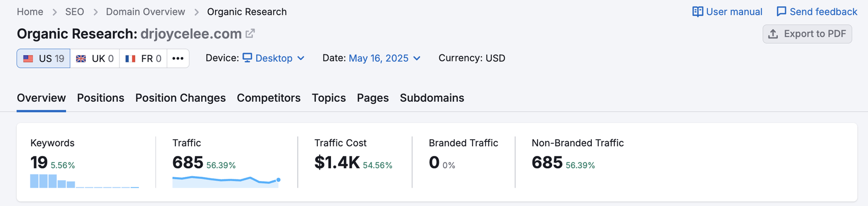The image size is (868, 206).
Task: Open the Subdomains tab
Action: tap(432, 98)
